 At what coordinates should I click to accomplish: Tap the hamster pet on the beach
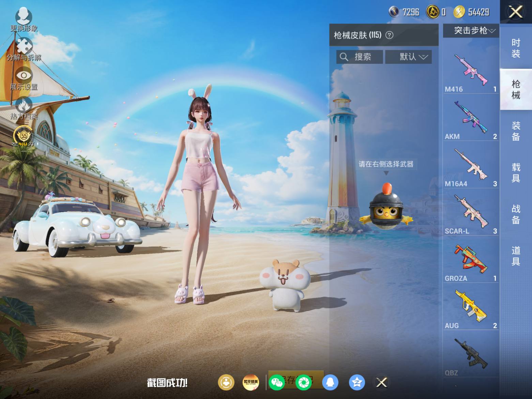(x=285, y=285)
